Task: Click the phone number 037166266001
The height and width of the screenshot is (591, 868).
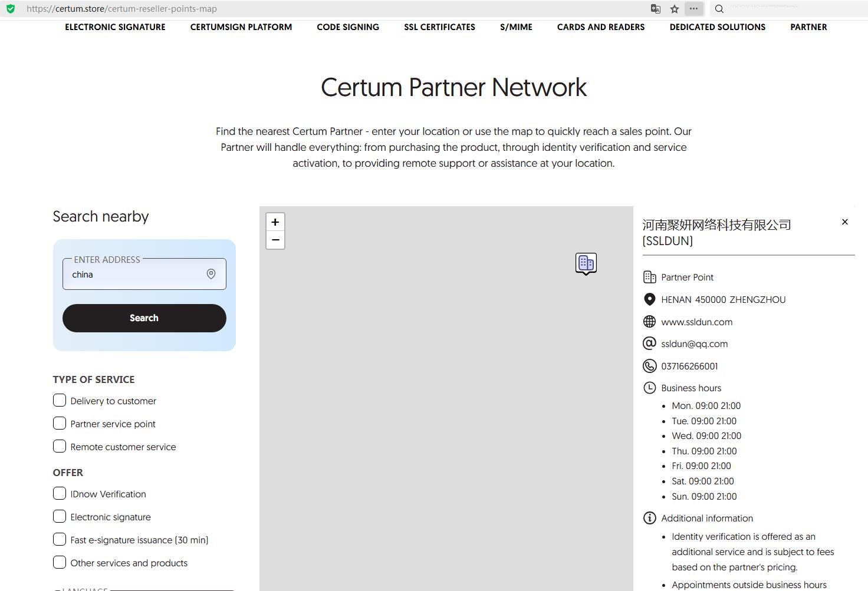Action: coord(689,367)
